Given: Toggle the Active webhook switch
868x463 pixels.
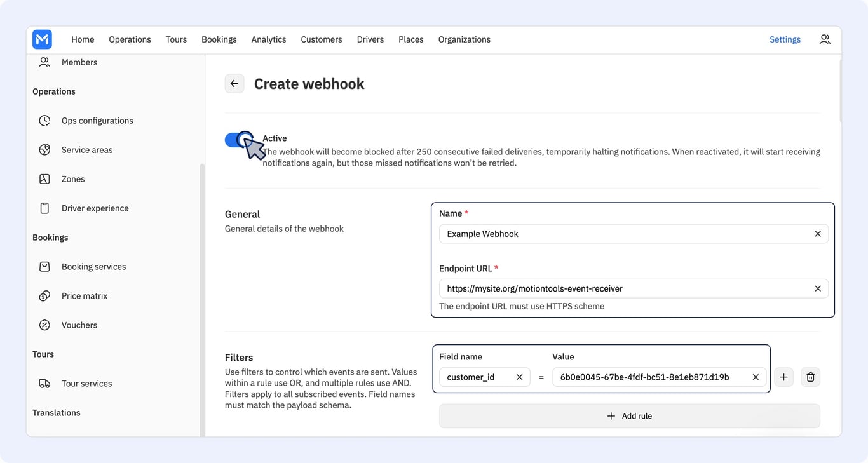Looking at the screenshot, I should 240,140.
